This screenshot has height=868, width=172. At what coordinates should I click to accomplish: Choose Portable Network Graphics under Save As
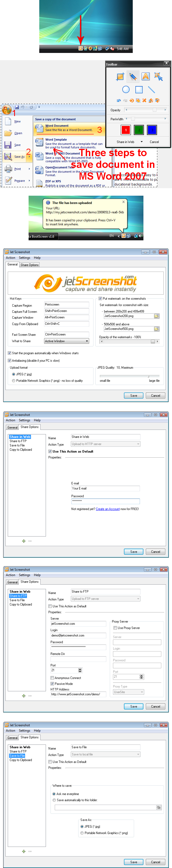click(82, 833)
